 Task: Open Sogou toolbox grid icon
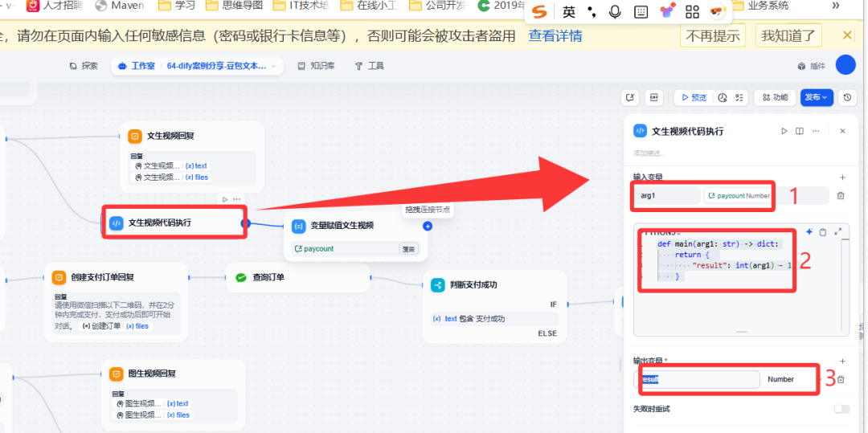tap(692, 11)
